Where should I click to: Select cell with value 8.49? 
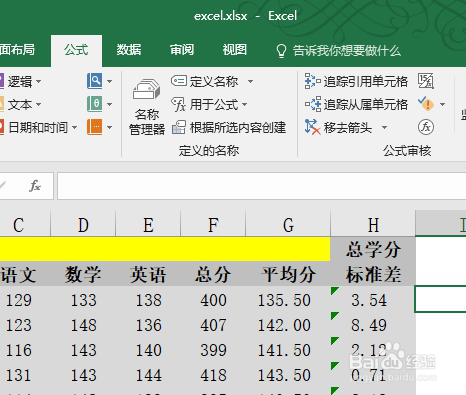[373, 324]
